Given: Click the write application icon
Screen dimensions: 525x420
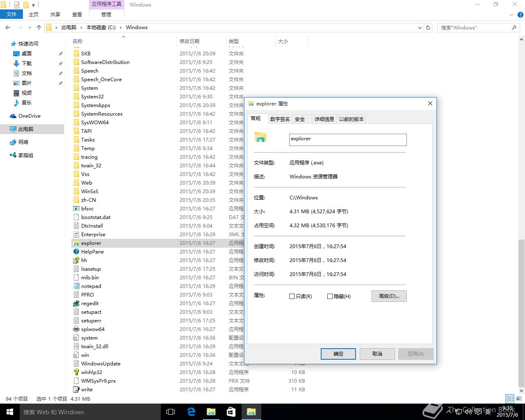Looking at the screenshot, I should [76, 390].
